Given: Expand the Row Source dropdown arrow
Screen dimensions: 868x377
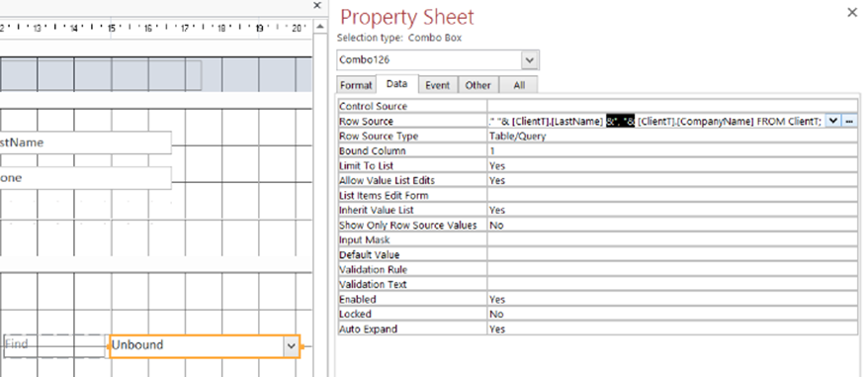Looking at the screenshot, I should [x=833, y=122].
